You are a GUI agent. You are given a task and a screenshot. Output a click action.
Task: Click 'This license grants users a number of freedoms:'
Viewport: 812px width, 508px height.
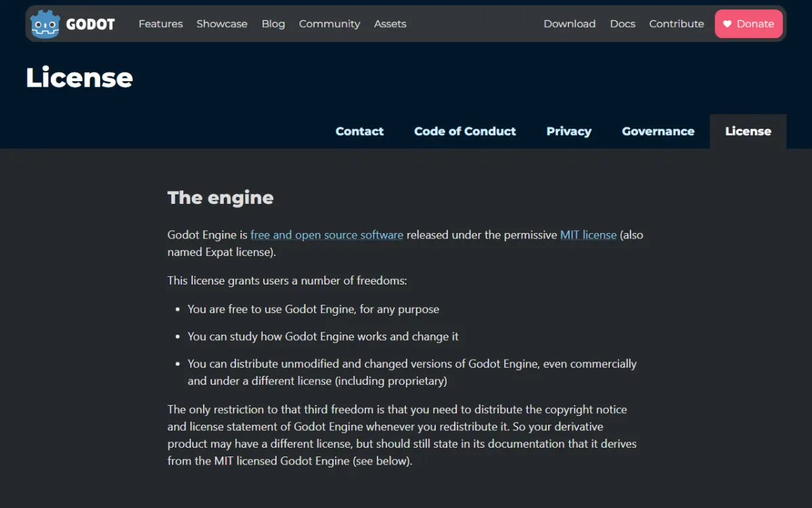[288, 280]
